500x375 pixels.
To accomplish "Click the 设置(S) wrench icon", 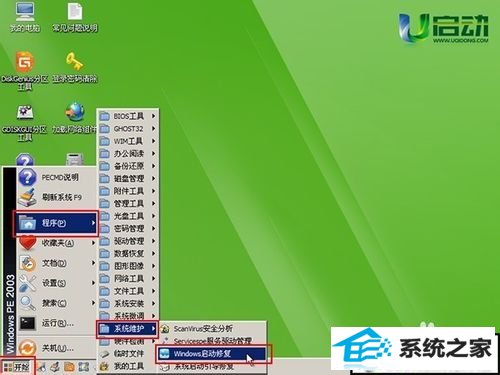I will 27,283.
